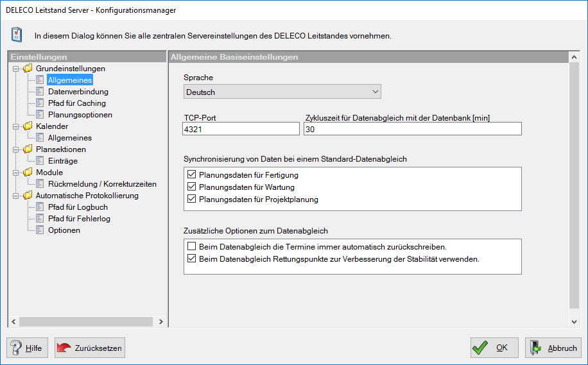This screenshot has width=588, height=365.
Task: Click the Grundeinstellungen folder icon
Action: point(28,68)
